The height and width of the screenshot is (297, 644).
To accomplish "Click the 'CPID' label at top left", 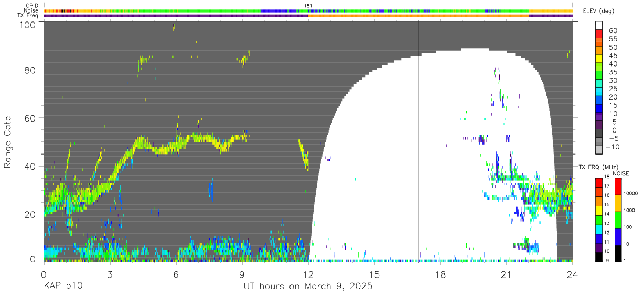I will tap(32, 6).
